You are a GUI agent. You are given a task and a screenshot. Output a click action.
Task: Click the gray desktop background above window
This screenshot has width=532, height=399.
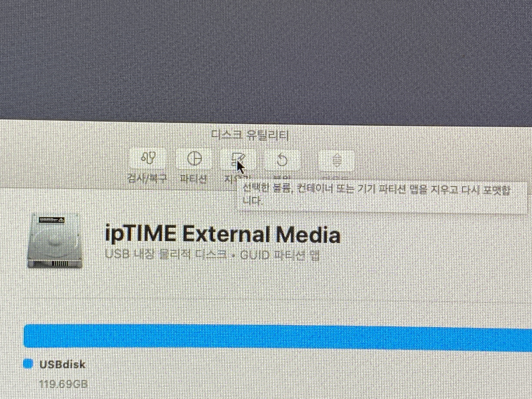tap(265, 60)
